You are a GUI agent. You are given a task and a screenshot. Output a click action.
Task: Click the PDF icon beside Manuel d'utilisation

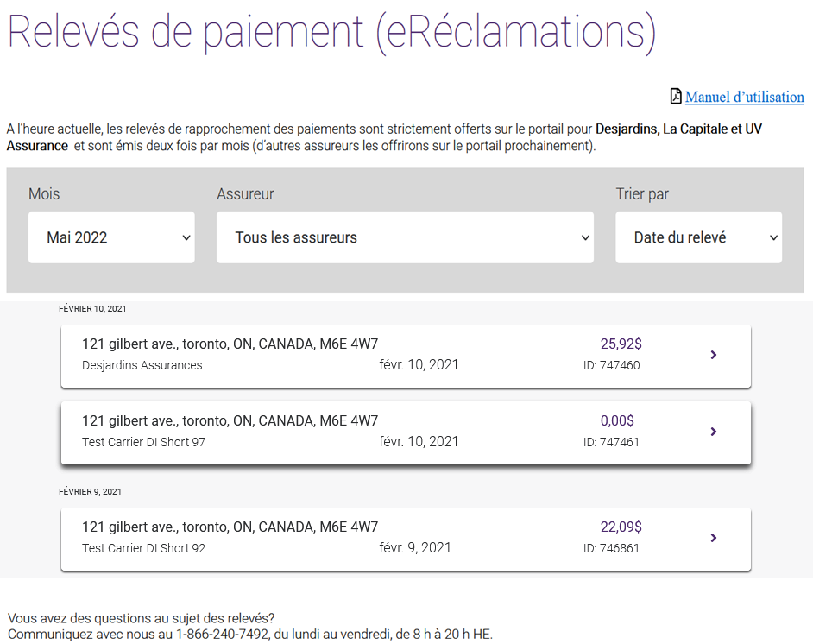click(676, 96)
